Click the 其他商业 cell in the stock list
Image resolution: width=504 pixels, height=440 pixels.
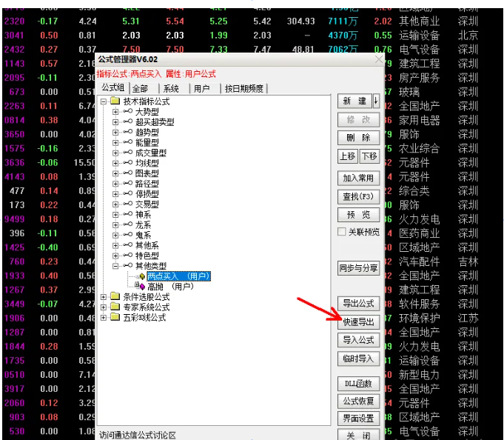tap(419, 21)
